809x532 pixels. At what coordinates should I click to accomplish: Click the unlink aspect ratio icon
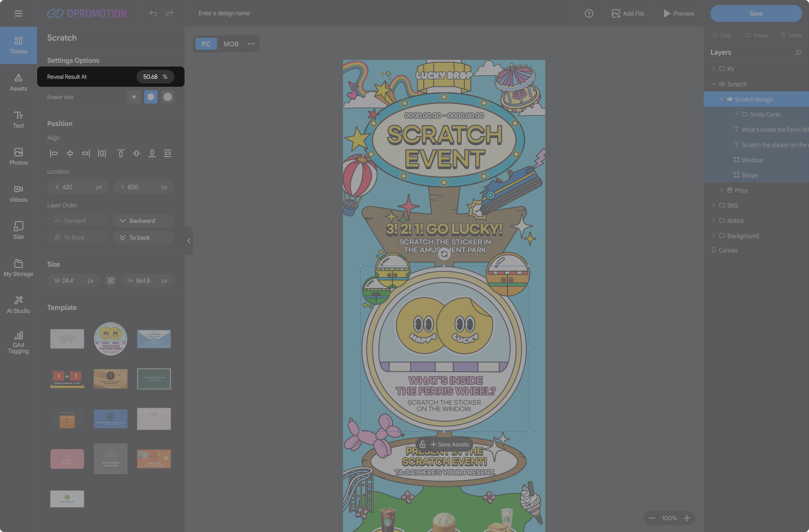pos(111,281)
